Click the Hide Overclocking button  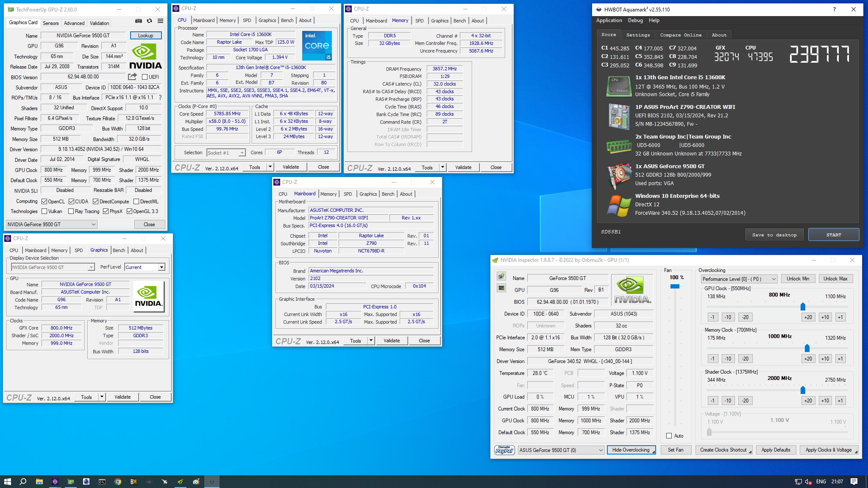(631, 450)
